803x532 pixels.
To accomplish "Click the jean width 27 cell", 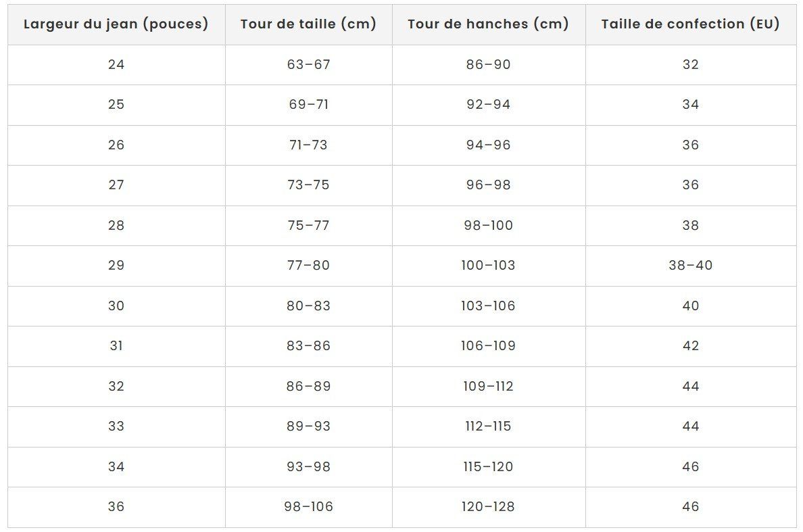I will (116, 185).
